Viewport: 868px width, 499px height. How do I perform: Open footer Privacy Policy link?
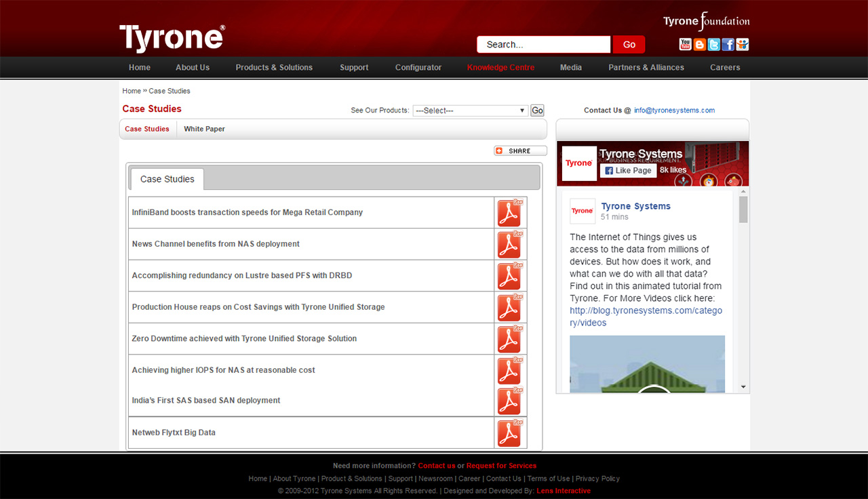tap(597, 479)
